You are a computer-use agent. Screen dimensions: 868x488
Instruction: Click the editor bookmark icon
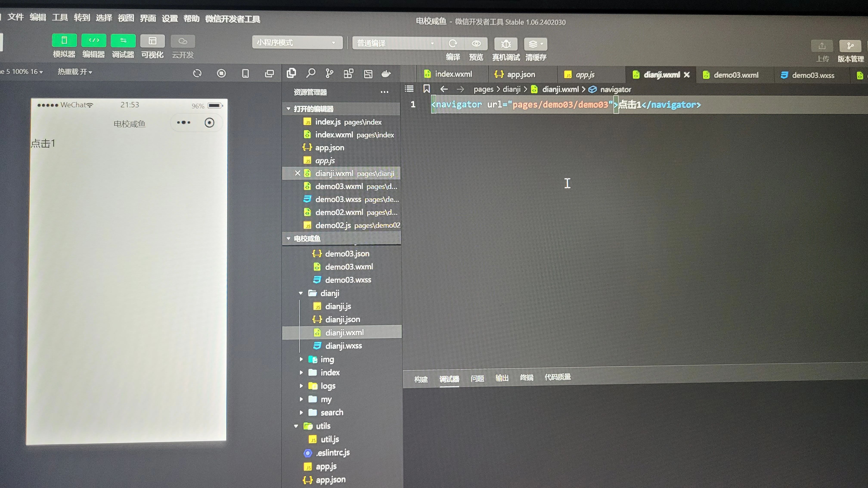pyautogui.click(x=427, y=89)
